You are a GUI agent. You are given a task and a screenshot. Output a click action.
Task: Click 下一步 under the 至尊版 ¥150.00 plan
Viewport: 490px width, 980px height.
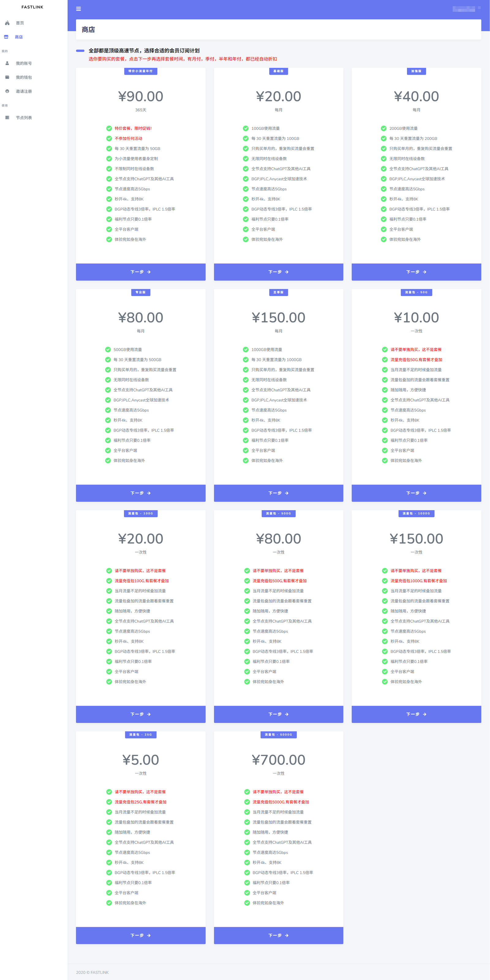click(278, 493)
